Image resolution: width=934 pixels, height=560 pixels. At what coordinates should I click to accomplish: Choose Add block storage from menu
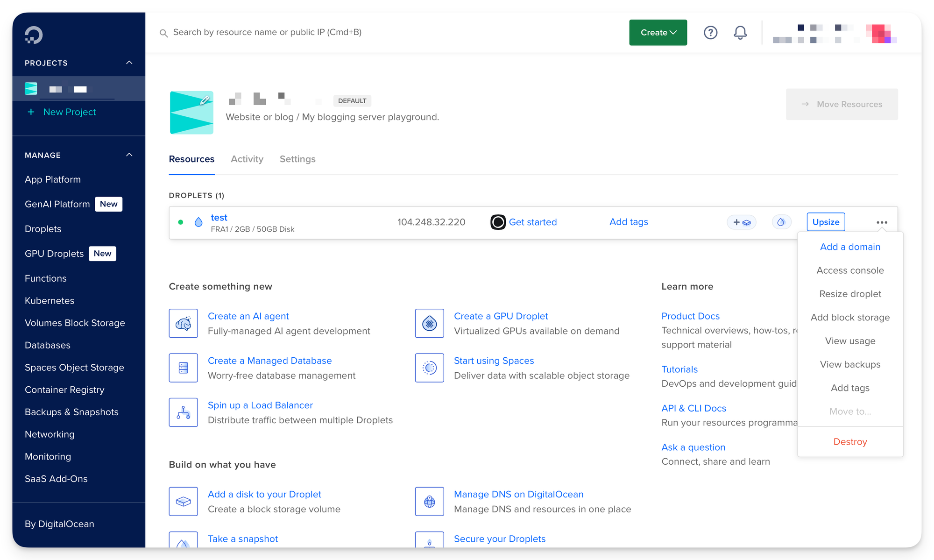850,317
